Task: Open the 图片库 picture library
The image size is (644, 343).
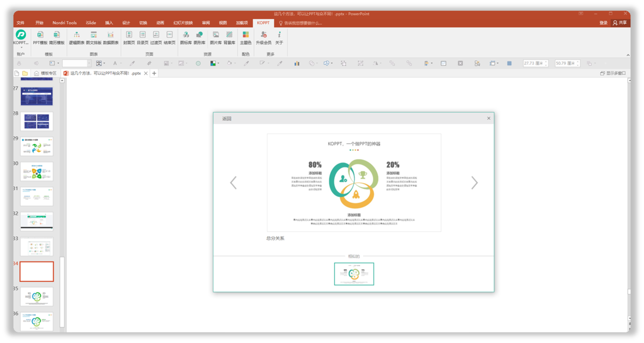Action: pos(216,37)
